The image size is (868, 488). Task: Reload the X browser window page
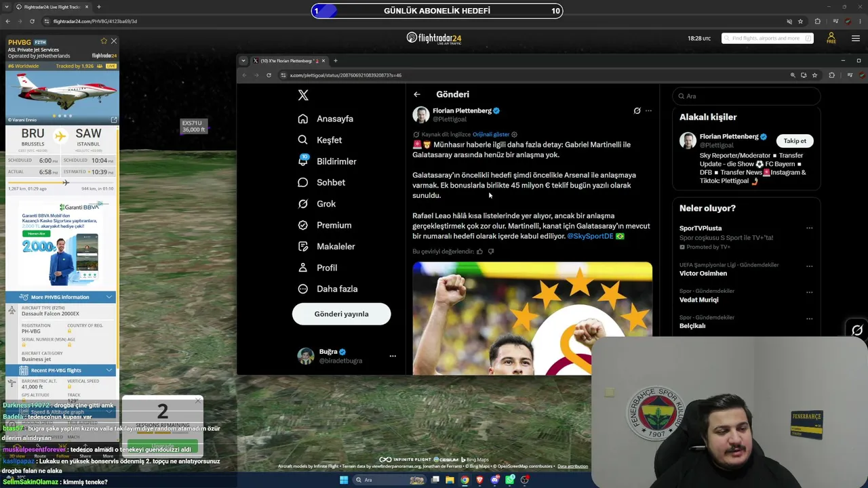[x=269, y=75]
